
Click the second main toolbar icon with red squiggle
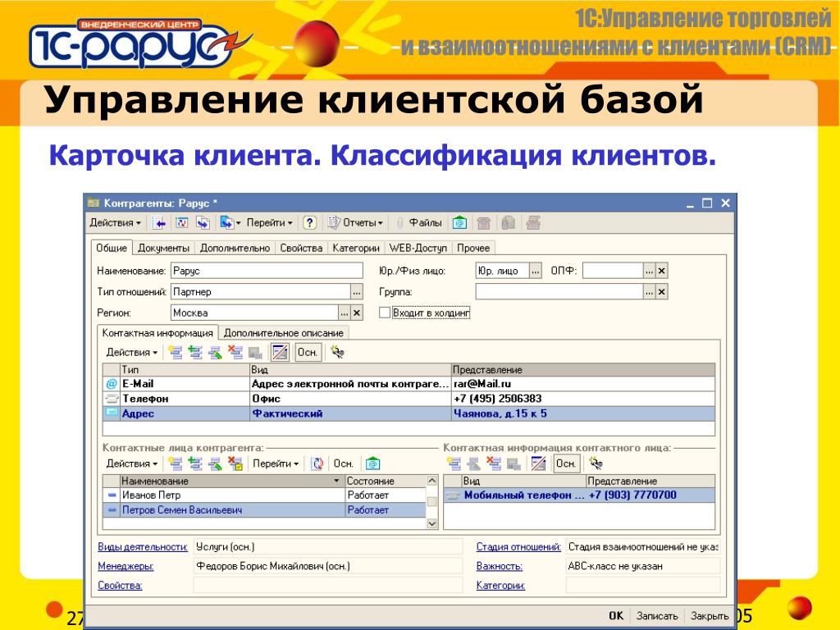181,223
